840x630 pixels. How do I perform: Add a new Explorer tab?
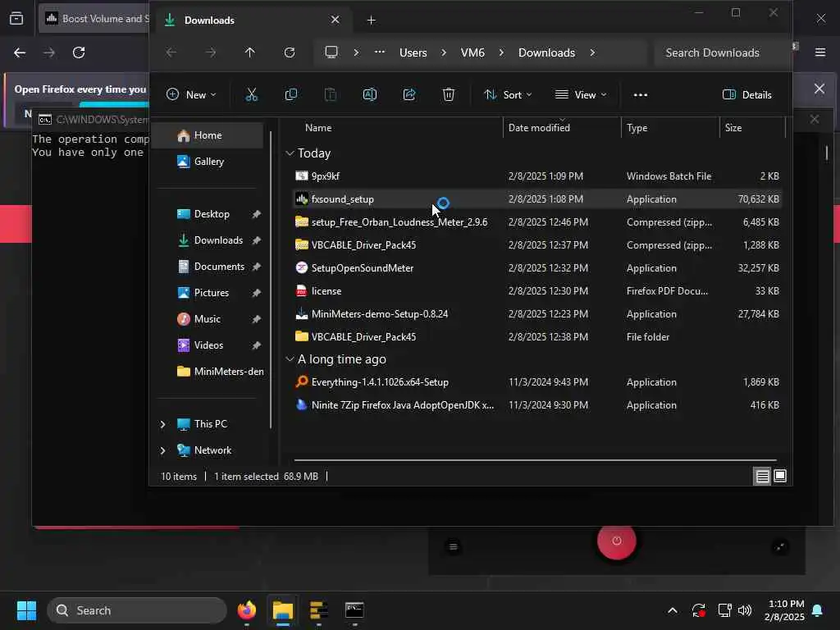tap(372, 20)
